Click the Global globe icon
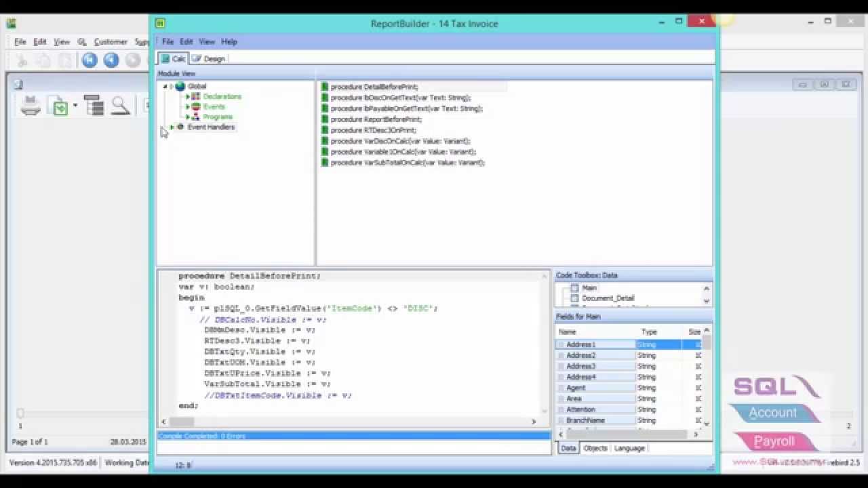This screenshot has height=488, width=868. pos(180,86)
